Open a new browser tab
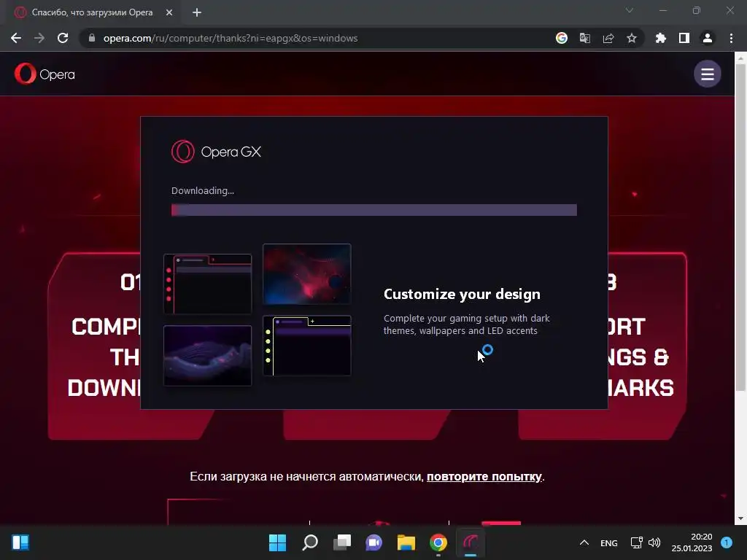Image resolution: width=747 pixels, height=560 pixels. 197,12
